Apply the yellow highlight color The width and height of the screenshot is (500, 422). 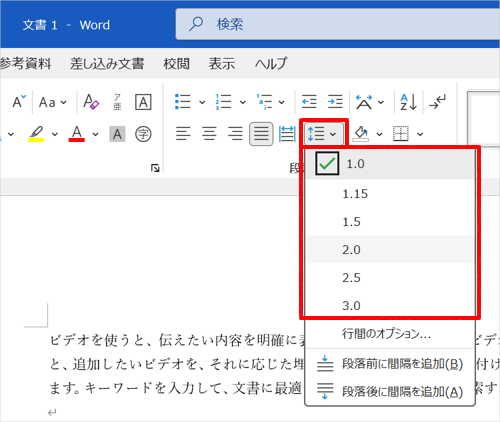(36, 134)
